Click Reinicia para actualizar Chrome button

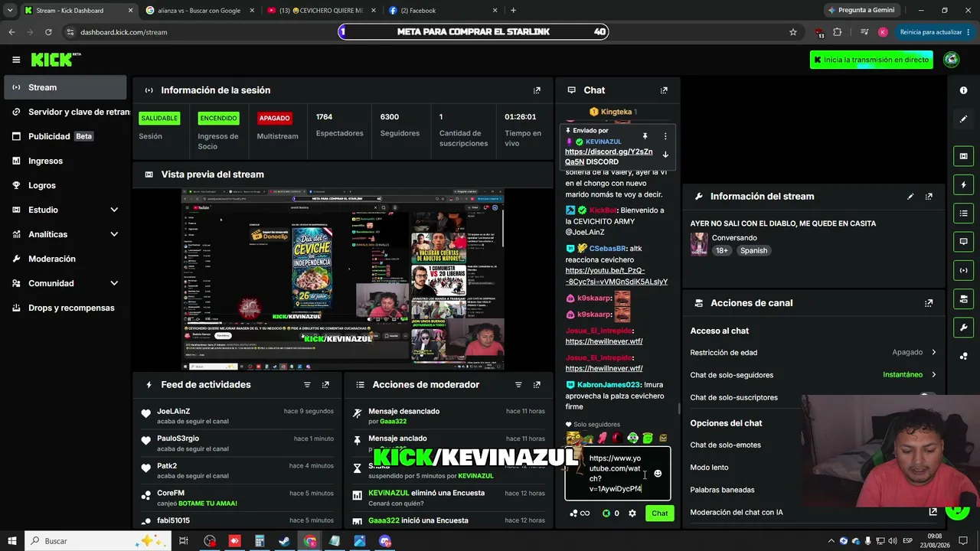930,32
